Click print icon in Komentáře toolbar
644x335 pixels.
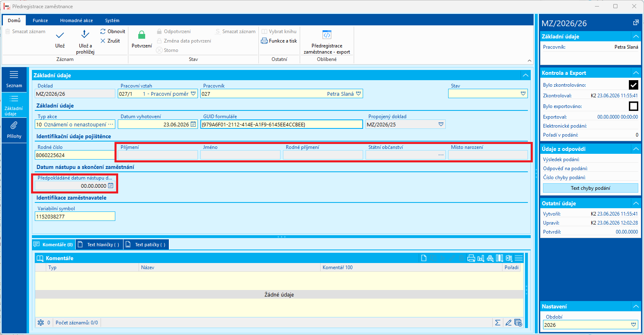pos(471,258)
